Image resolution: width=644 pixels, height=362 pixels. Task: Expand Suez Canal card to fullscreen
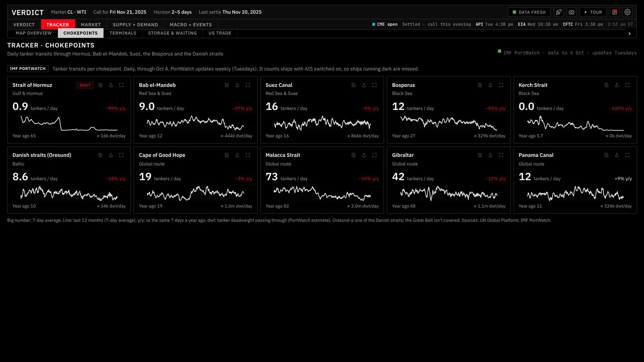[374, 85]
